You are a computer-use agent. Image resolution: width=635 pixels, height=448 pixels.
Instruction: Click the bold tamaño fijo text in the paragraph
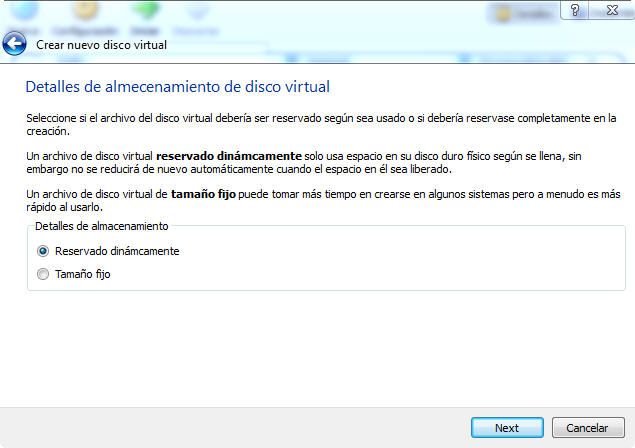203,194
